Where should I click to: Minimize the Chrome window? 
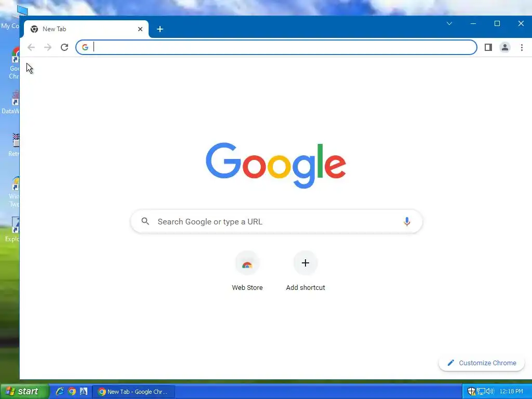point(473,23)
